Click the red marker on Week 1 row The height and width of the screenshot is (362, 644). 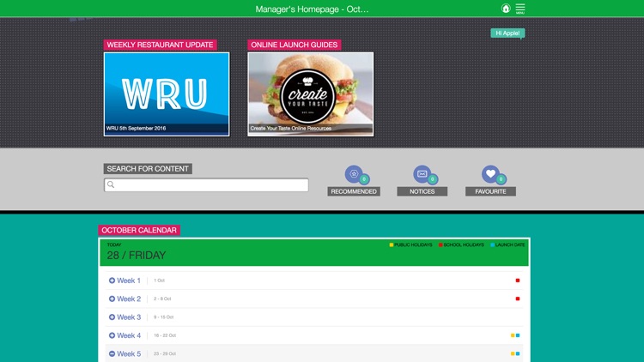pyautogui.click(x=518, y=281)
